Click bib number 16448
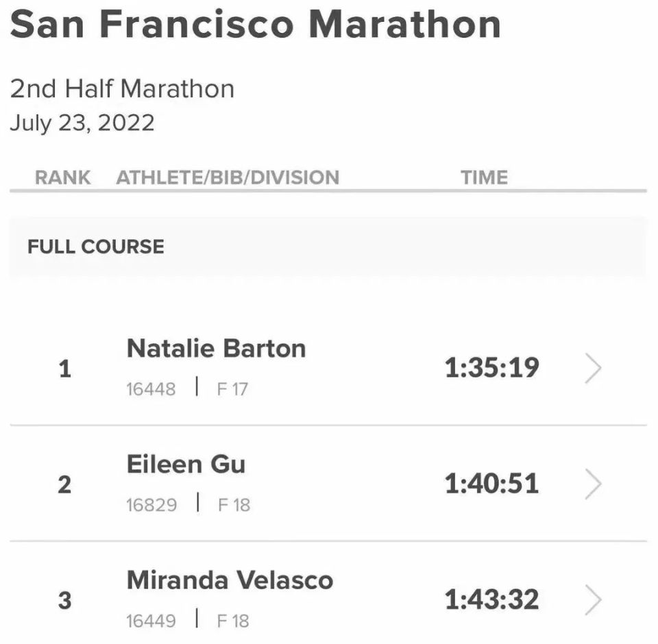 [x=151, y=389]
